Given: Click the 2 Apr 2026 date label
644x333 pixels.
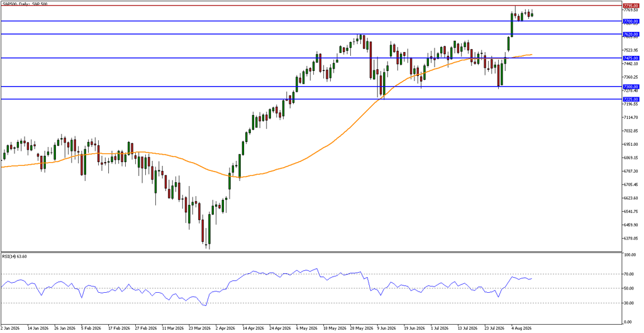Looking at the screenshot, I should [x=226, y=329].
